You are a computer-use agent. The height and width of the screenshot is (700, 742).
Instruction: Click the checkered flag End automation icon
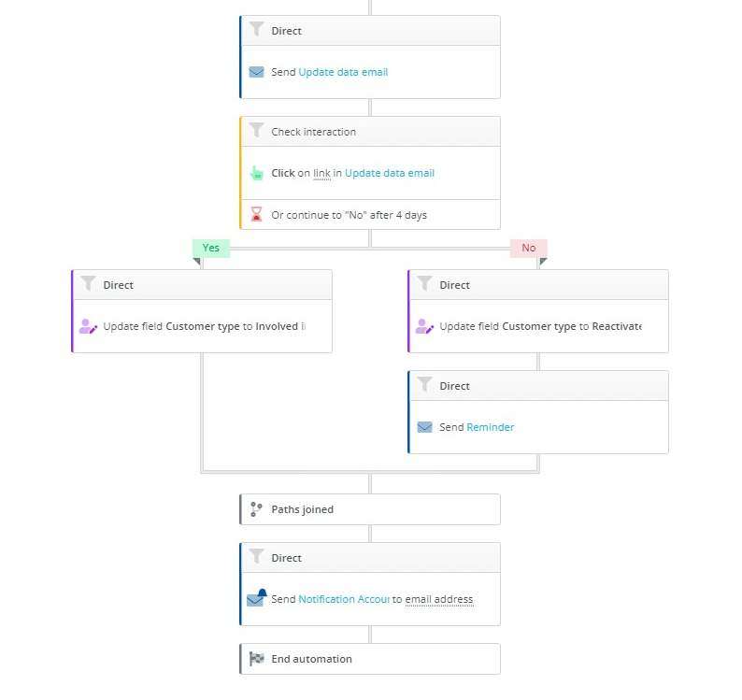256,659
